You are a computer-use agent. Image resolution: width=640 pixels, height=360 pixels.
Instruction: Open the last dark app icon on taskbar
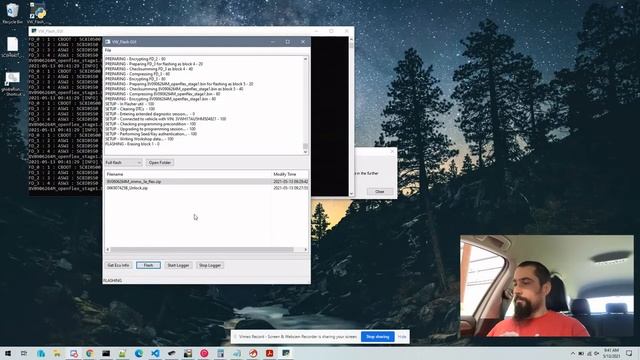[x=286, y=353]
